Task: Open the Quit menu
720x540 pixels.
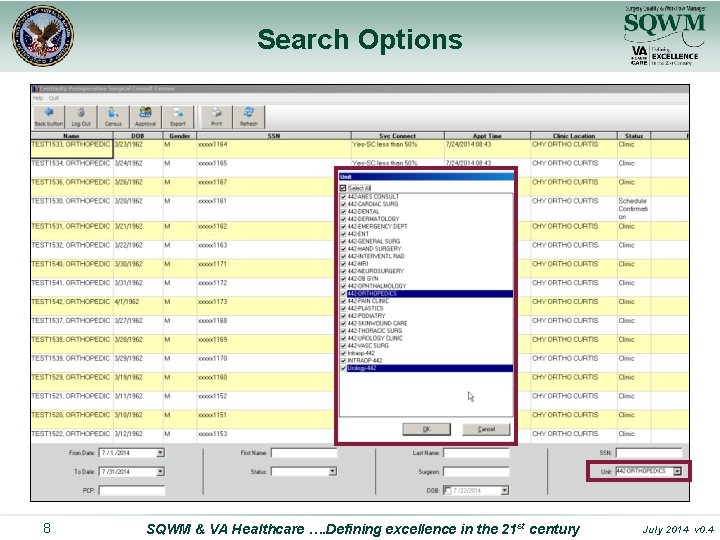Action: point(54,98)
